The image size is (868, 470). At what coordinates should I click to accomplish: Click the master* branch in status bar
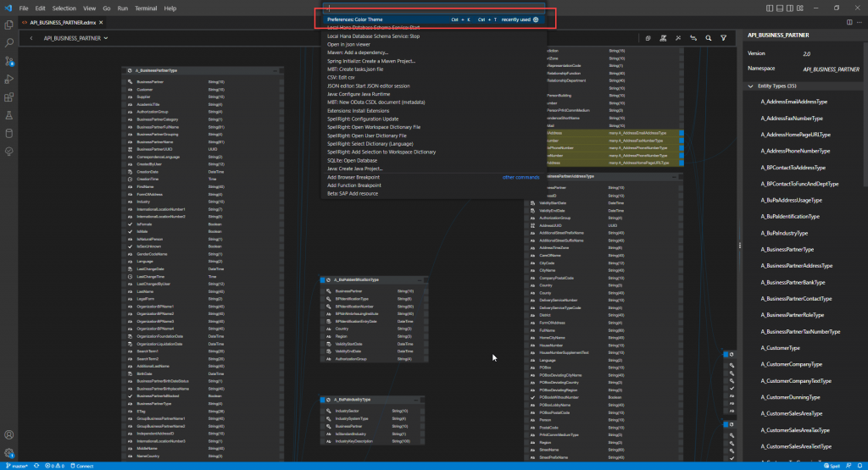(17, 466)
